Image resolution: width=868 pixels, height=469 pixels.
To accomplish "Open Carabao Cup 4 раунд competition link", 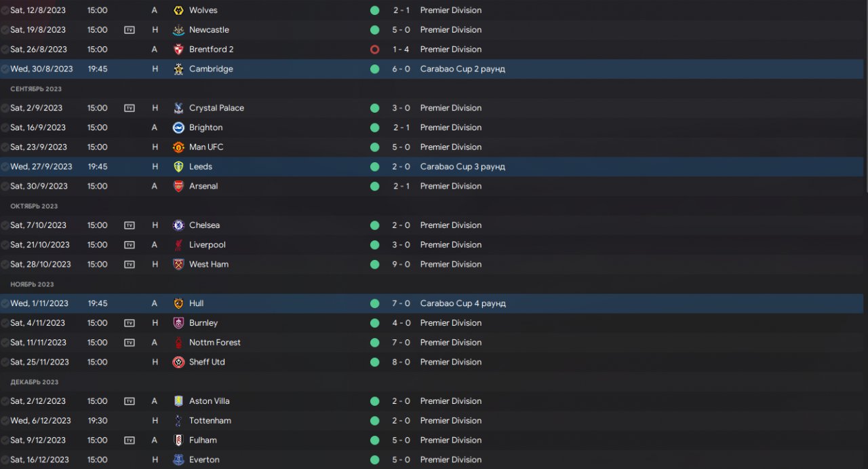I will pos(462,303).
